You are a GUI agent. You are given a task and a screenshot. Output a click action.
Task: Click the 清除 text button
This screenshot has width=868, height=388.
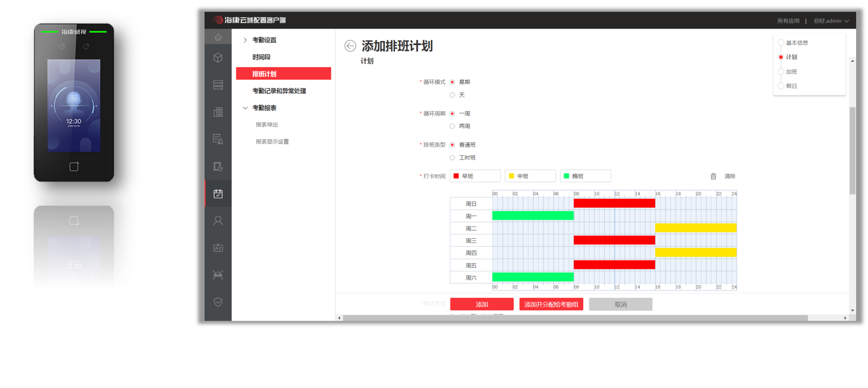(730, 176)
